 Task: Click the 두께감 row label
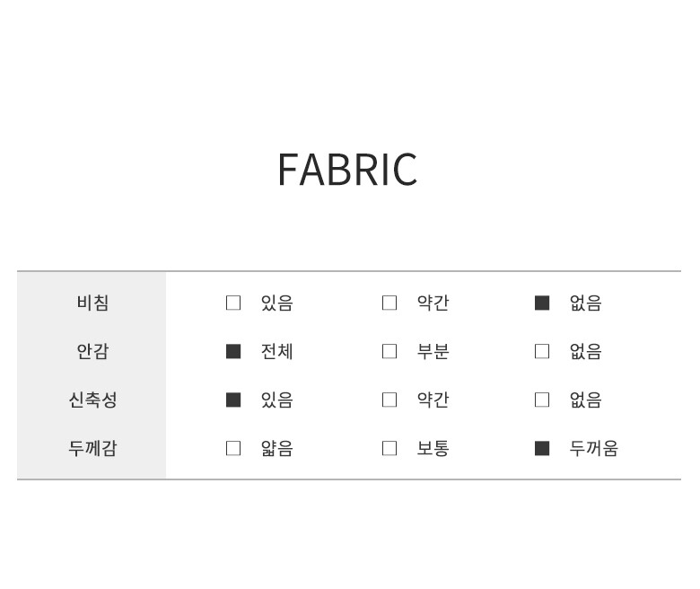tap(92, 448)
